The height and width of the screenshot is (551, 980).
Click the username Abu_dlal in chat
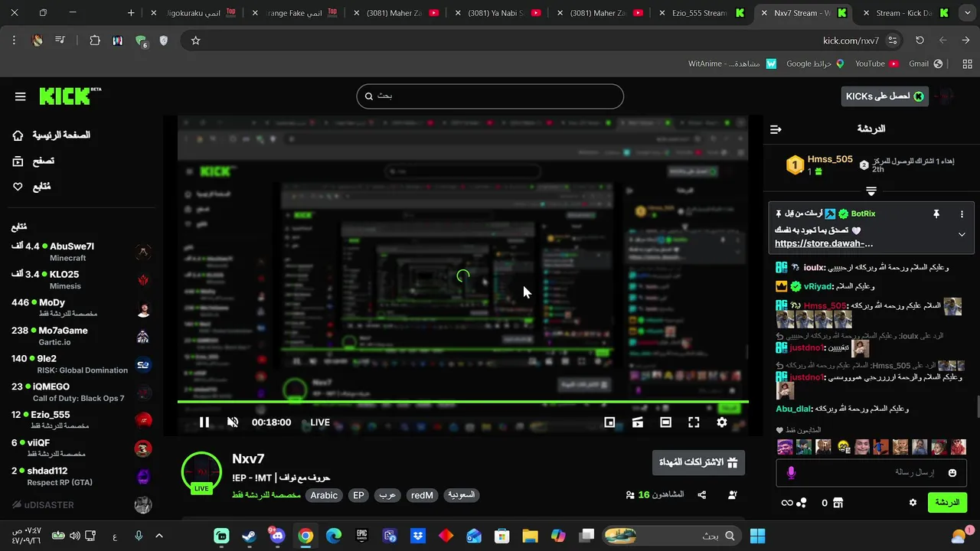(794, 409)
